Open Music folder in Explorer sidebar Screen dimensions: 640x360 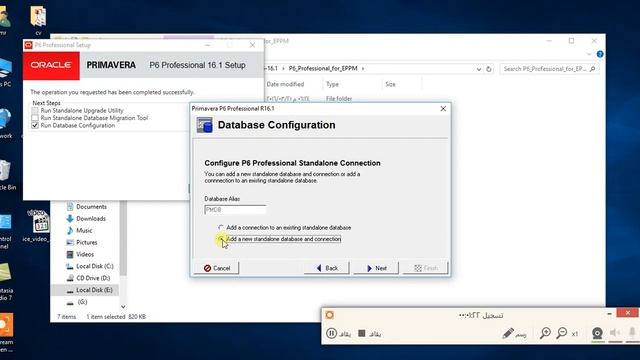pos(84,230)
